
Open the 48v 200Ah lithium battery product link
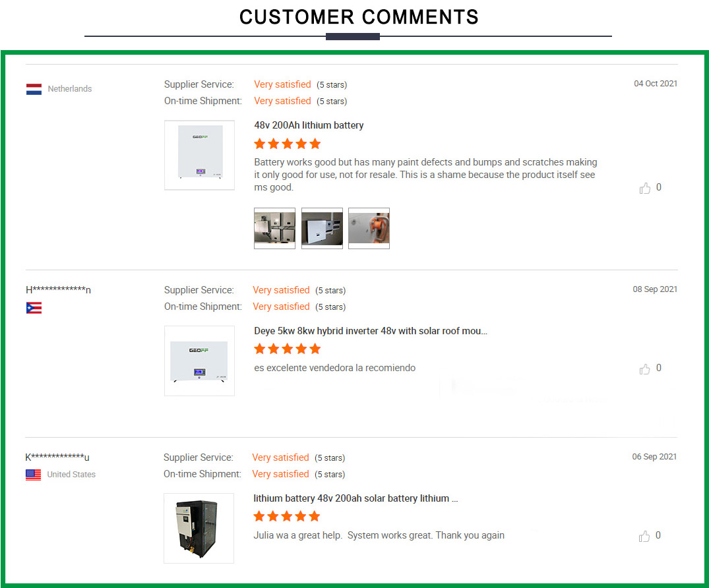(x=309, y=125)
